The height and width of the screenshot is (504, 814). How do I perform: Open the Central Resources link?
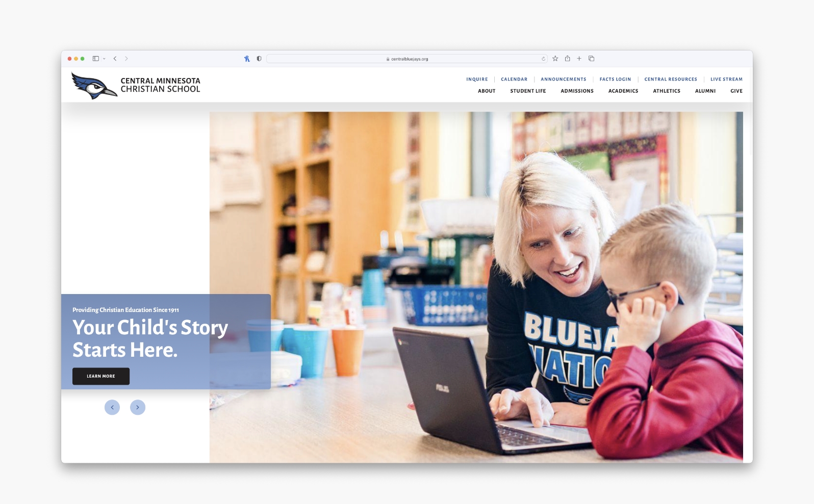(x=671, y=79)
